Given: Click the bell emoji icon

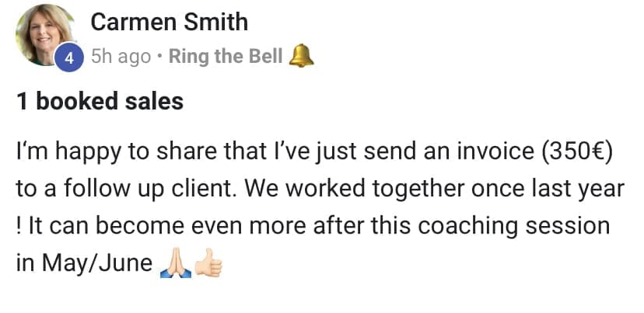Looking at the screenshot, I should [x=301, y=57].
